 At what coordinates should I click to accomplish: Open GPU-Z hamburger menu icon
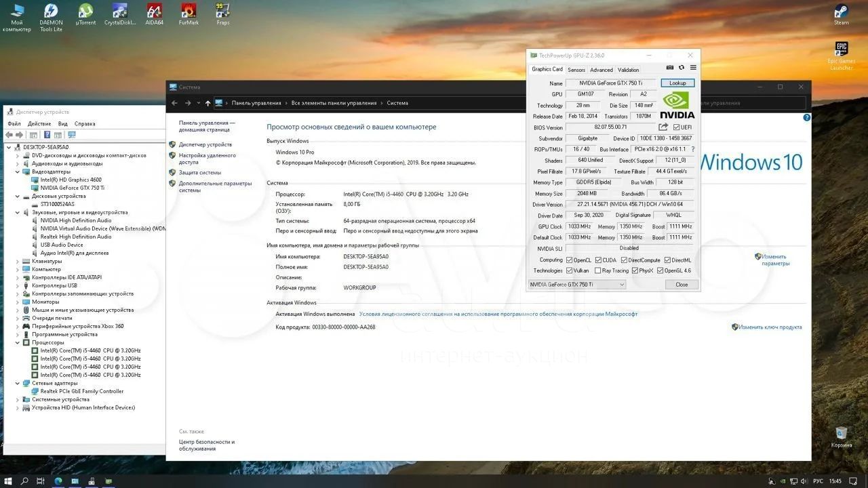pyautogui.click(x=693, y=68)
